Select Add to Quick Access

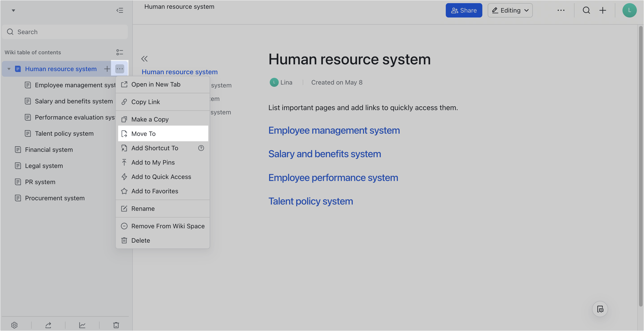point(163,177)
